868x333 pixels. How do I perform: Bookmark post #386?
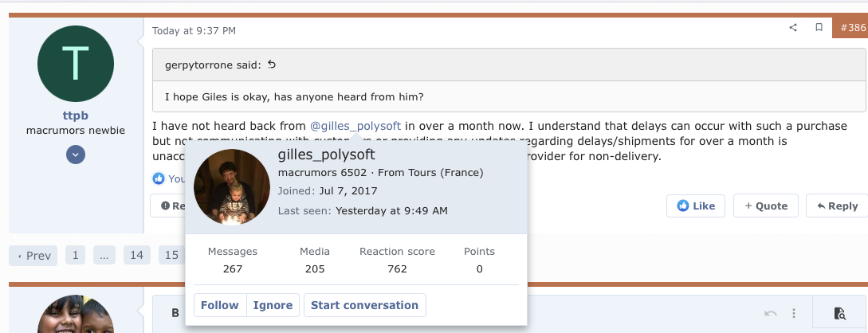(819, 28)
